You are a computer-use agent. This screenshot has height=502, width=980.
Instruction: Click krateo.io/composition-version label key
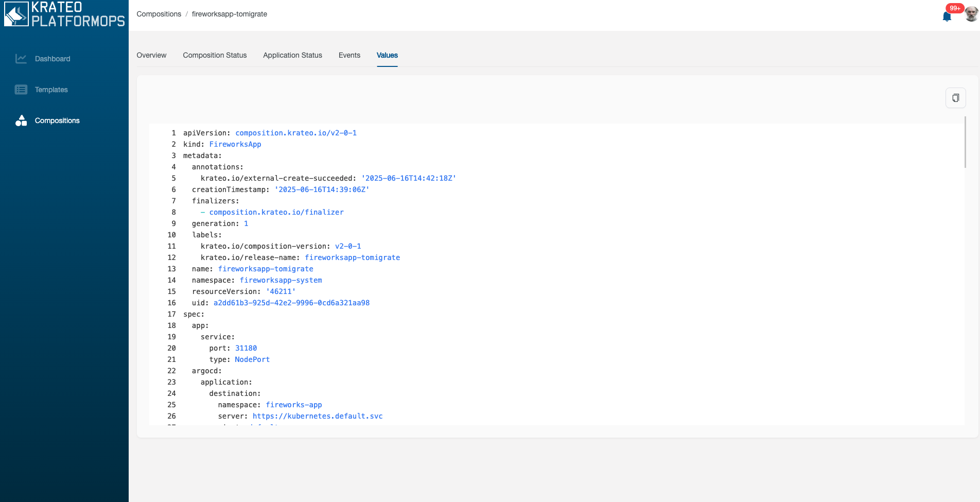[x=266, y=246]
